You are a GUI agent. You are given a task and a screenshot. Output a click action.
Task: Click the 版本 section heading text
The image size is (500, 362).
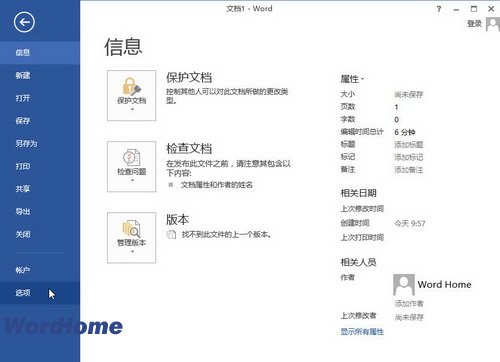[177, 220]
